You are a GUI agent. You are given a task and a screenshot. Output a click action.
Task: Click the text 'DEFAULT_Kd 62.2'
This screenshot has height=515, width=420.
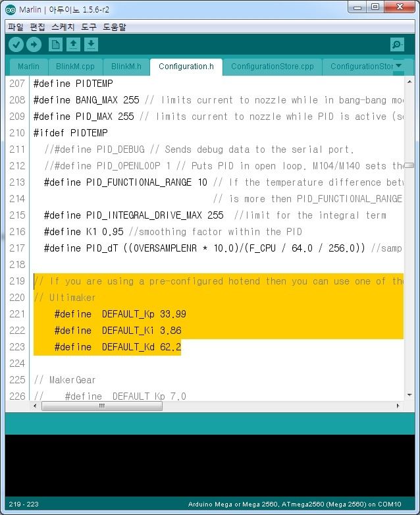tap(142, 347)
